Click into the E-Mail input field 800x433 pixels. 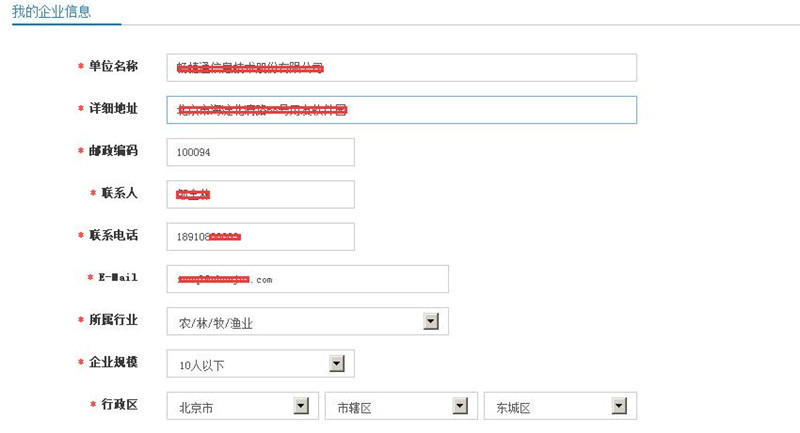[308, 279]
